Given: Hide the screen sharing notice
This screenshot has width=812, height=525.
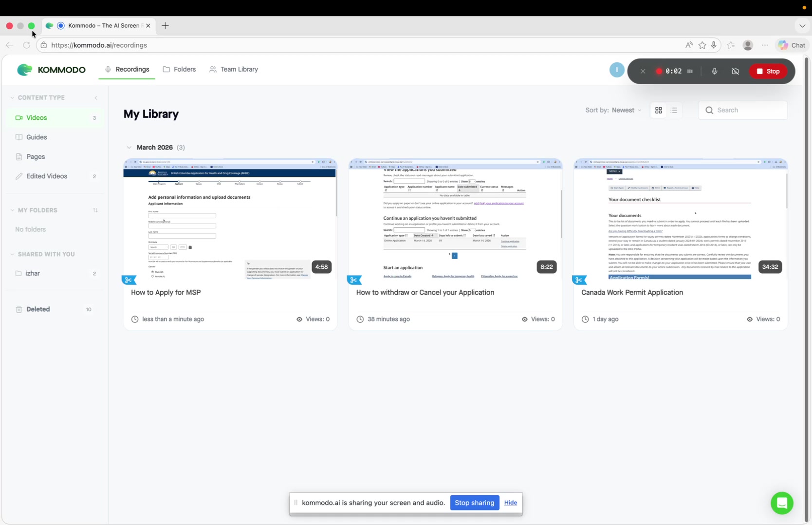Looking at the screenshot, I should (511, 503).
